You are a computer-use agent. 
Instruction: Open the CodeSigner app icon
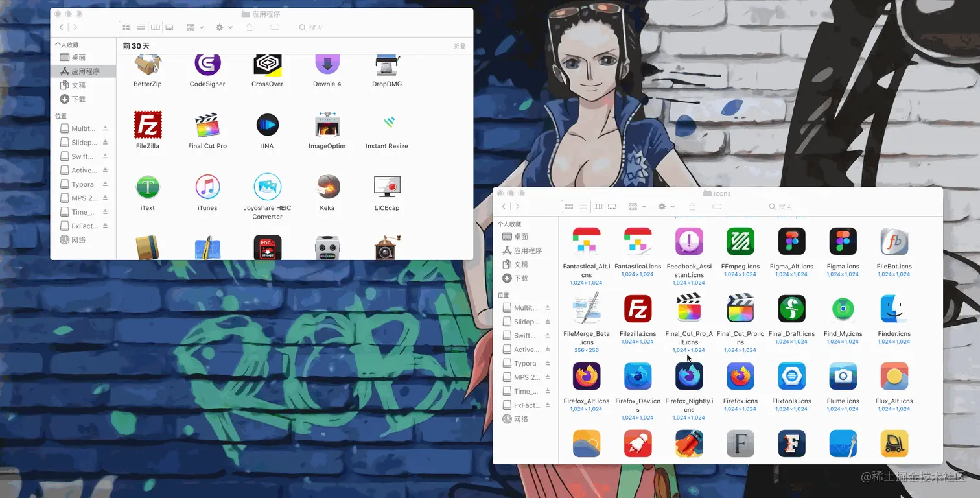pos(207,65)
